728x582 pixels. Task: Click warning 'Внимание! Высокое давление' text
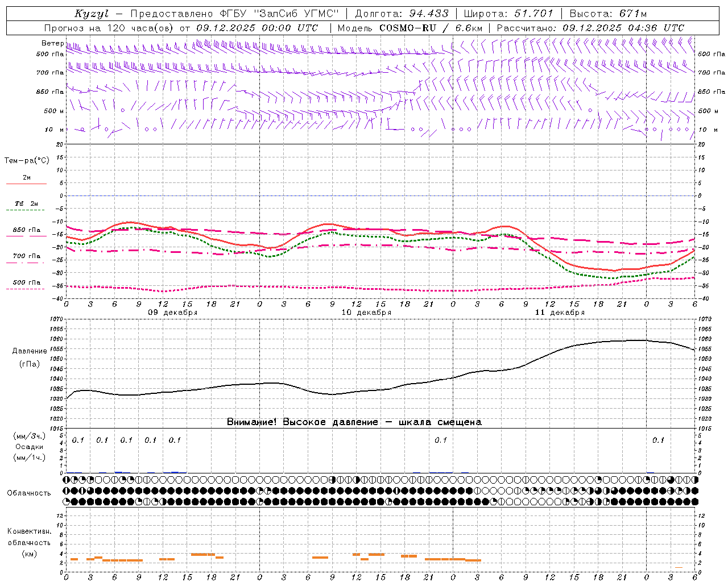[x=303, y=422]
